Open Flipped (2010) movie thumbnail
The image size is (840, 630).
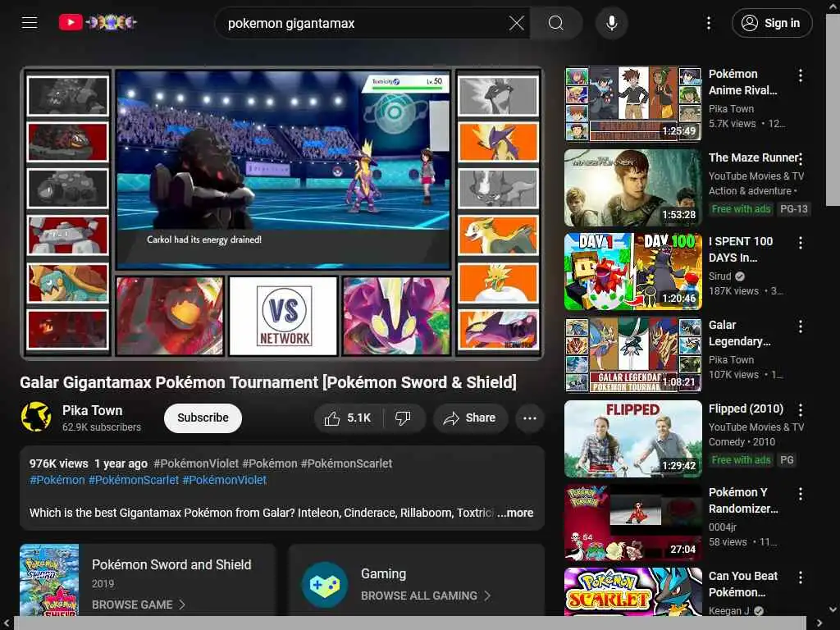[632, 438]
